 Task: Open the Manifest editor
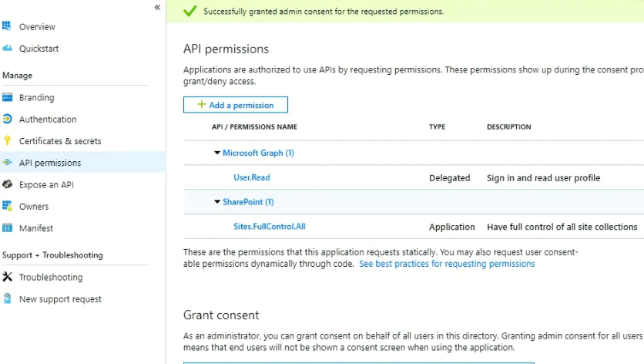coord(36,228)
